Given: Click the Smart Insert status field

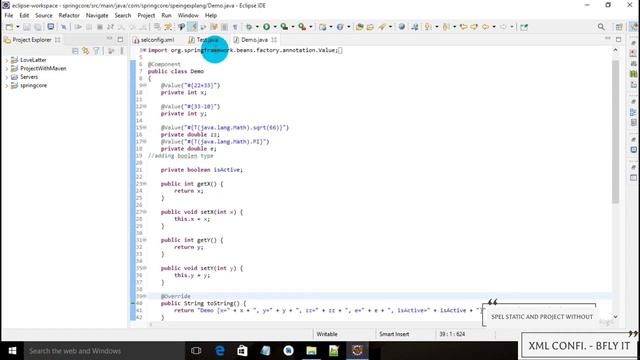Looking at the screenshot, I should 394,334.
